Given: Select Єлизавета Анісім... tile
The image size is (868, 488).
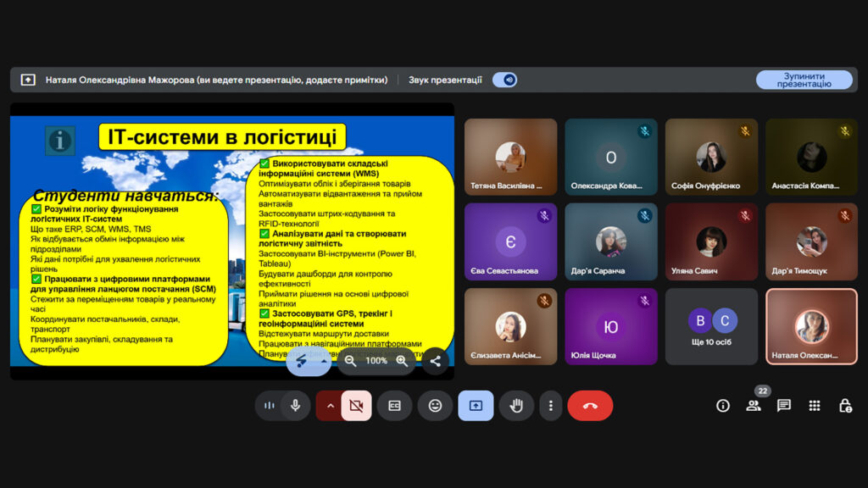Looking at the screenshot, I should click(x=510, y=326).
